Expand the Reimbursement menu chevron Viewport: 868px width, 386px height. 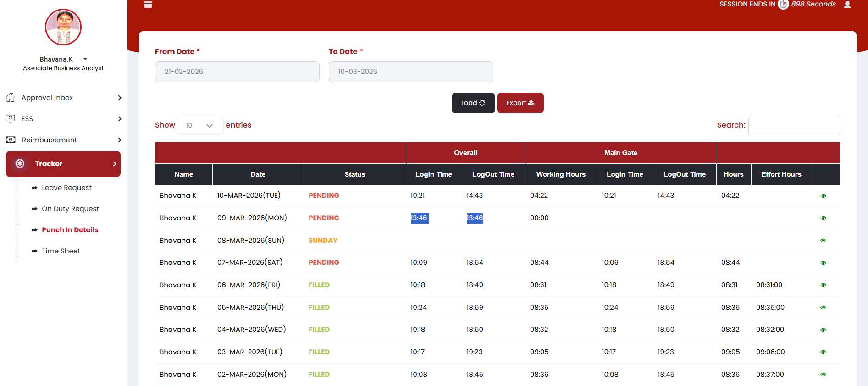click(120, 140)
